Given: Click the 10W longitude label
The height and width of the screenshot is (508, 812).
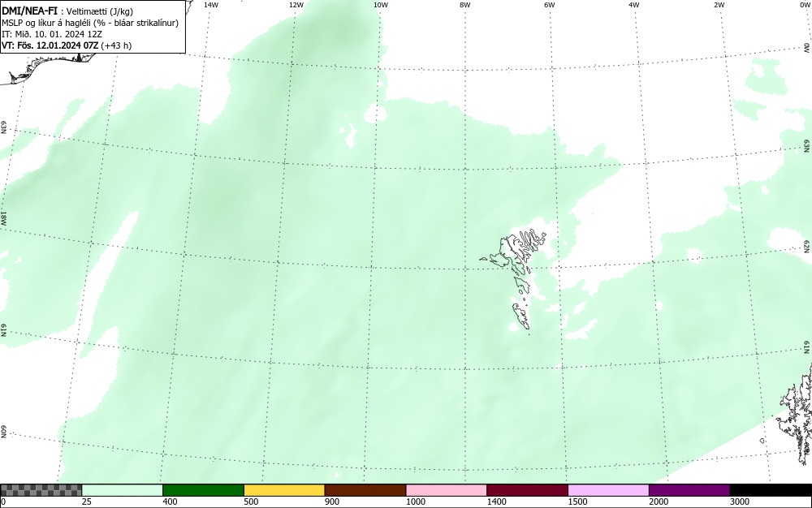Looking at the screenshot, I should [381, 5].
